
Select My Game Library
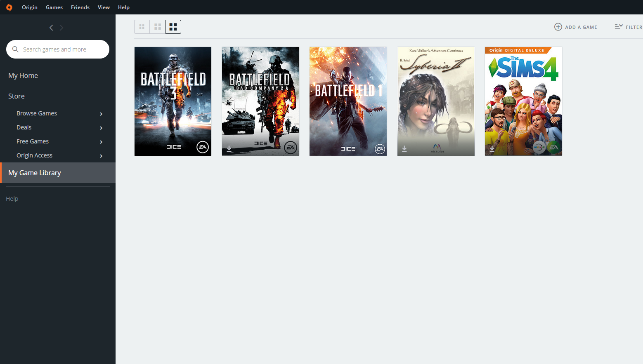58,173
